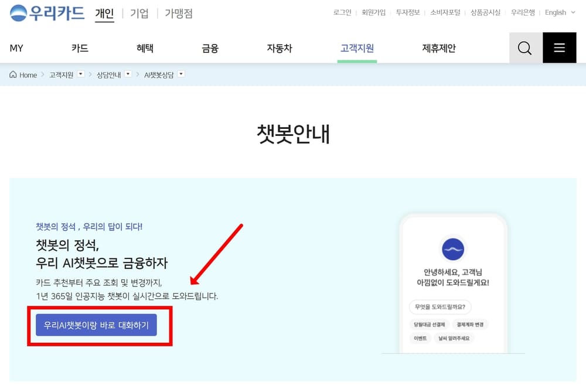
Task: Expand the 상담안내 breadcrumb dropdown
Action: [x=128, y=74]
